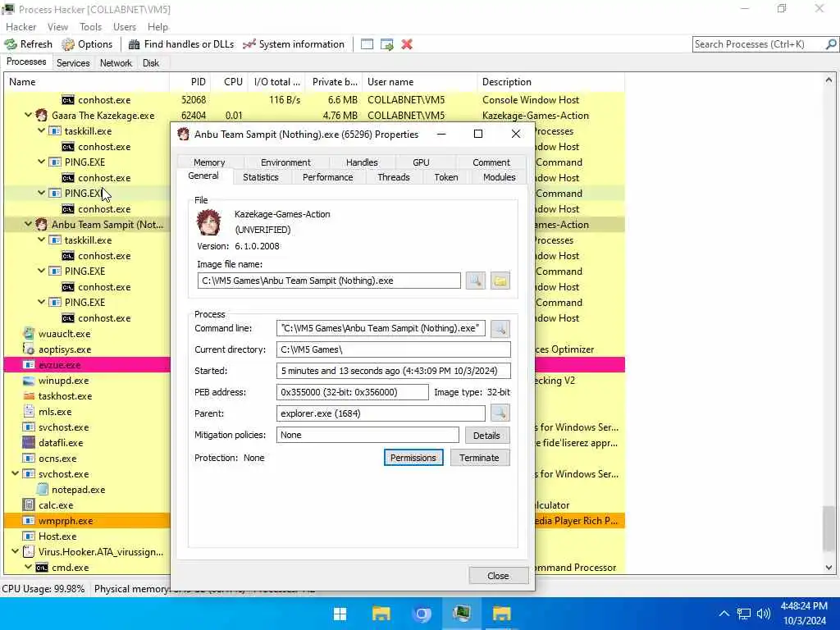The width and height of the screenshot is (840, 630).
Task: Collapse the hovered PING.EXE node
Action: coord(41,193)
